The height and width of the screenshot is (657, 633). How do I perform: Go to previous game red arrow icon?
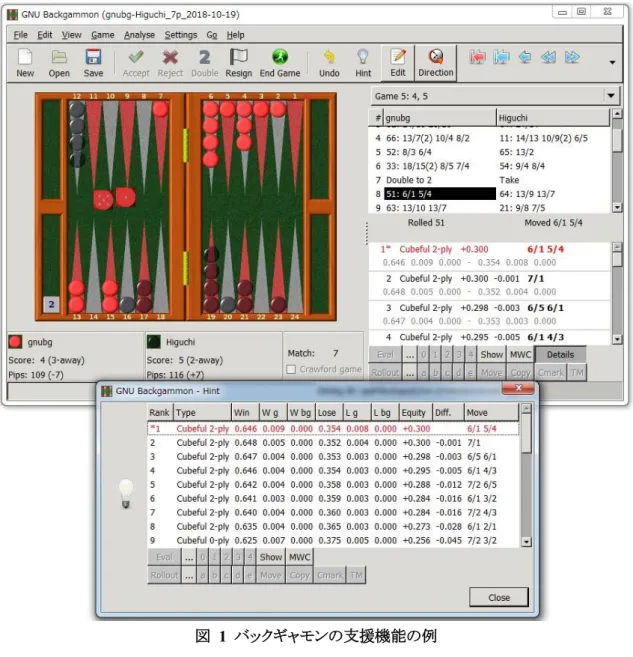477,57
